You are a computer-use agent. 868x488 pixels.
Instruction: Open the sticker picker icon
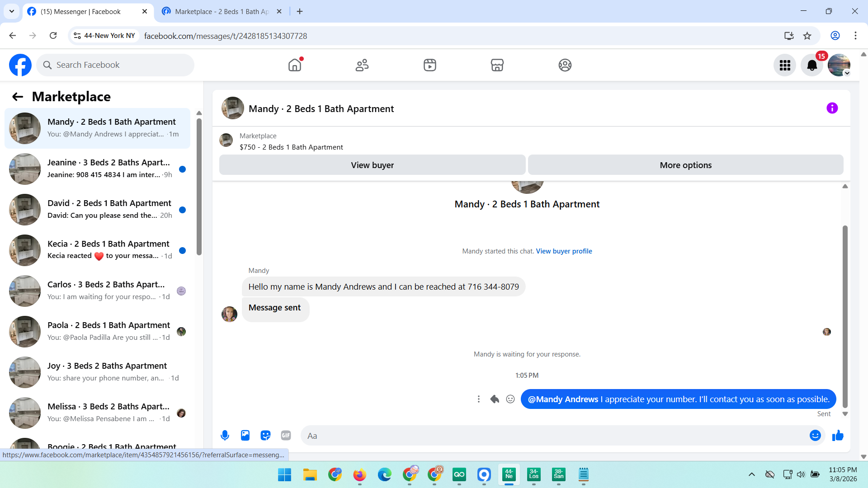(265, 436)
